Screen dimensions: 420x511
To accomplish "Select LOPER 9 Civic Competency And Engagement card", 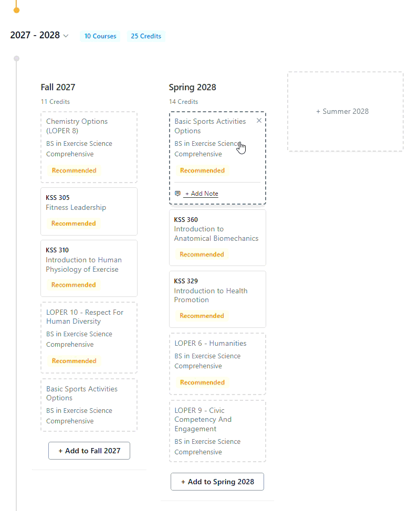I will point(217,431).
